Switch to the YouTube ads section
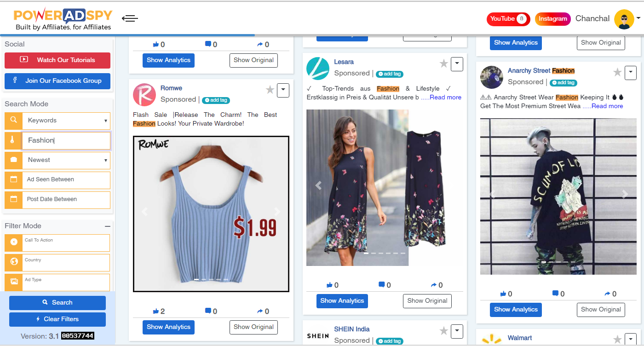The image size is (644, 346). pyautogui.click(x=508, y=19)
